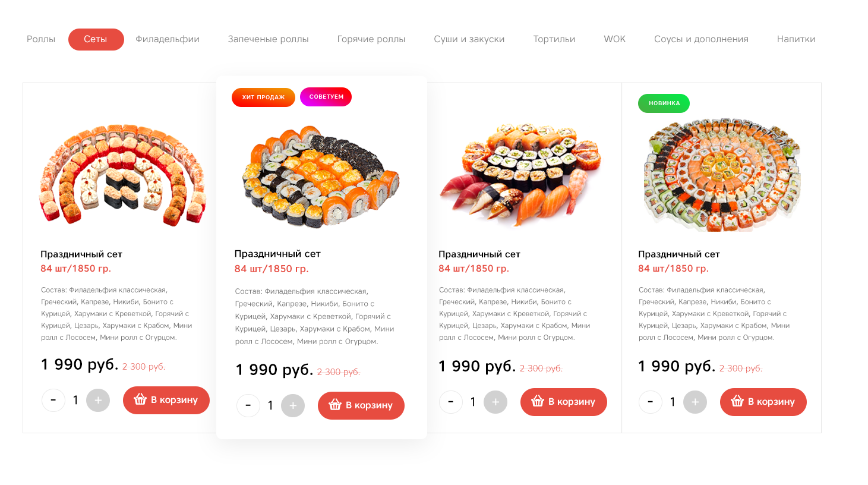Increase quantity on the third sushi set

(495, 402)
